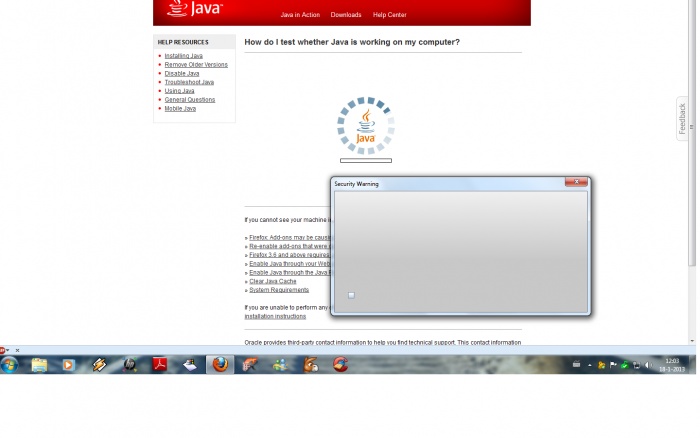Viewport: 700px width, 438px height.
Task: Launch Windows Media Player from taskbar
Action: tap(68, 365)
